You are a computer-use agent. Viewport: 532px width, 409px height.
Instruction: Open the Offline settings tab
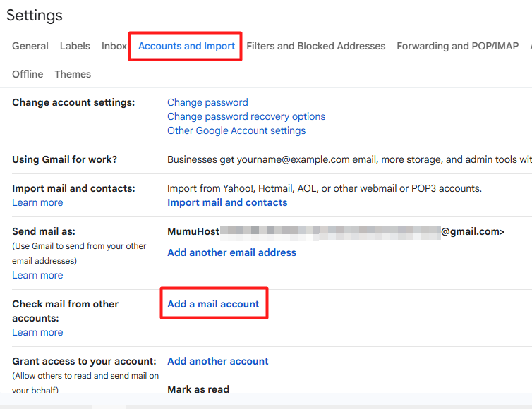click(28, 74)
